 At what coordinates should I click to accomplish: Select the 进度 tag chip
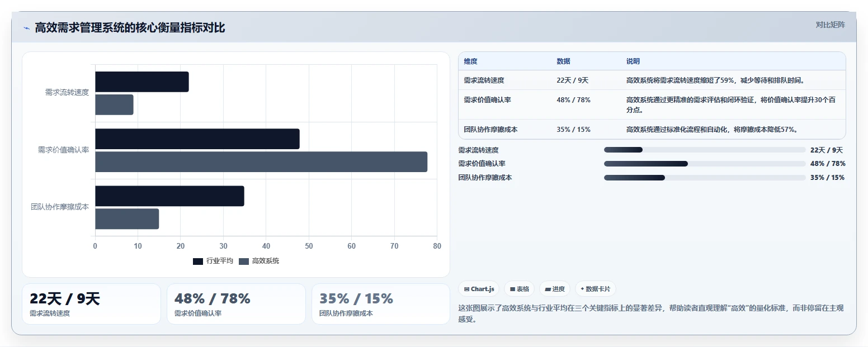coord(555,289)
